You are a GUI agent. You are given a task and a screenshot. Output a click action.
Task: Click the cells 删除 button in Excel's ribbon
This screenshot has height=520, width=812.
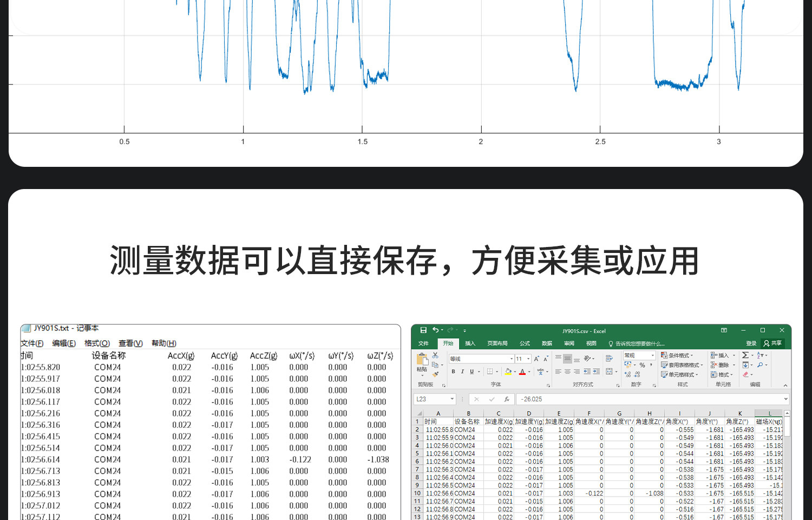[x=723, y=365]
